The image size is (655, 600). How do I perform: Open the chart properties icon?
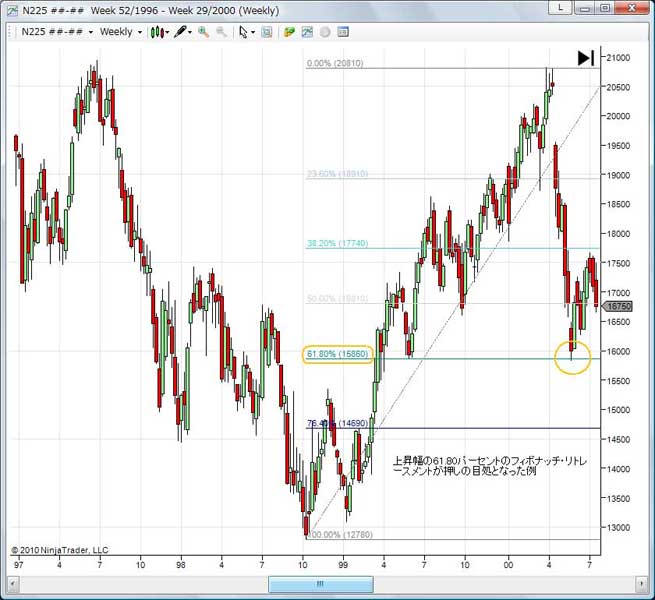click(343, 32)
